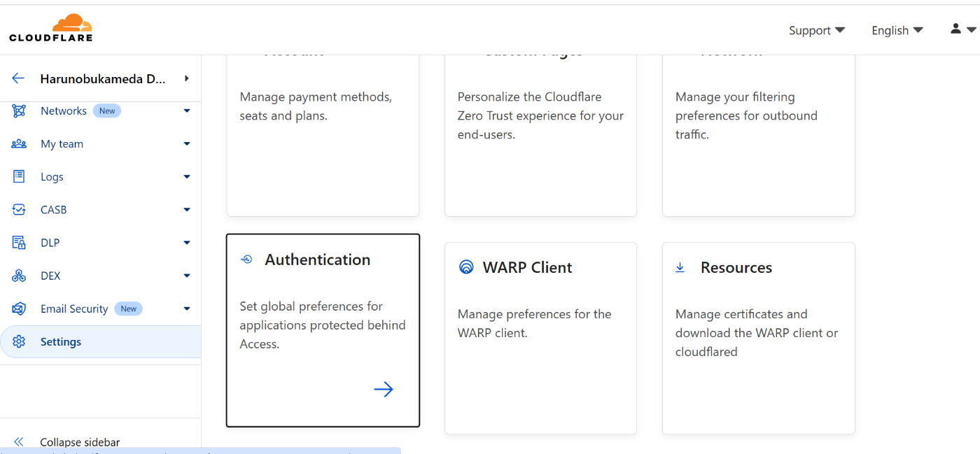The image size is (980, 454).
Task: Open the card about personalizing Zero Trust experience
Action: 540,136
